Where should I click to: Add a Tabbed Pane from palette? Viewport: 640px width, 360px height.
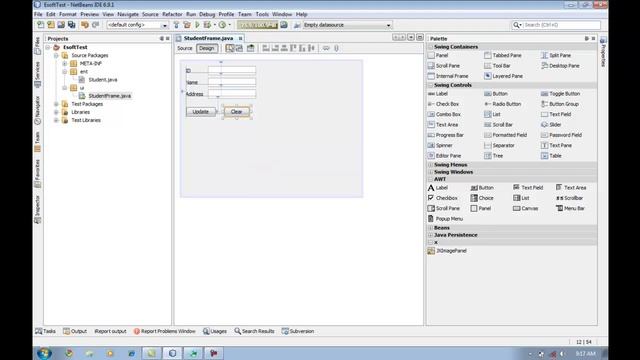click(502, 55)
